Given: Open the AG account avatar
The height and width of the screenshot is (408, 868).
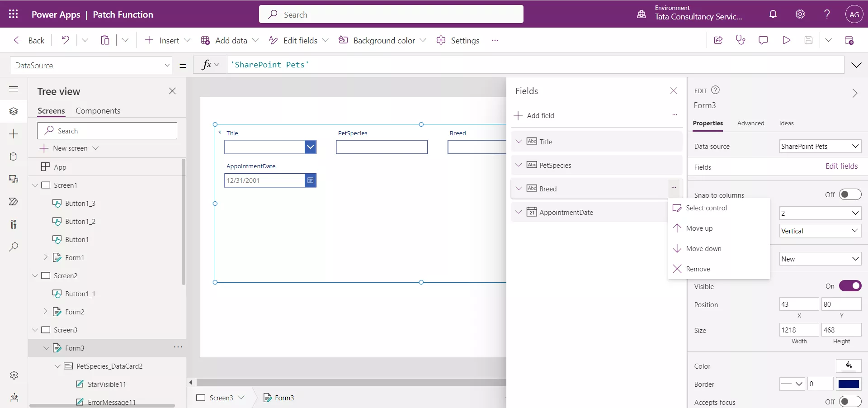Looking at the screenshot, I should tap(854, 14).
